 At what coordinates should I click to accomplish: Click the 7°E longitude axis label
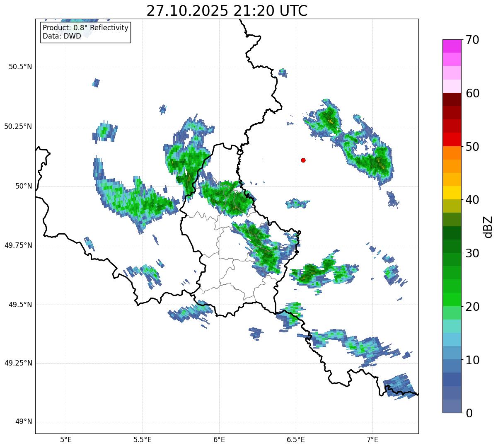[372, 439]
